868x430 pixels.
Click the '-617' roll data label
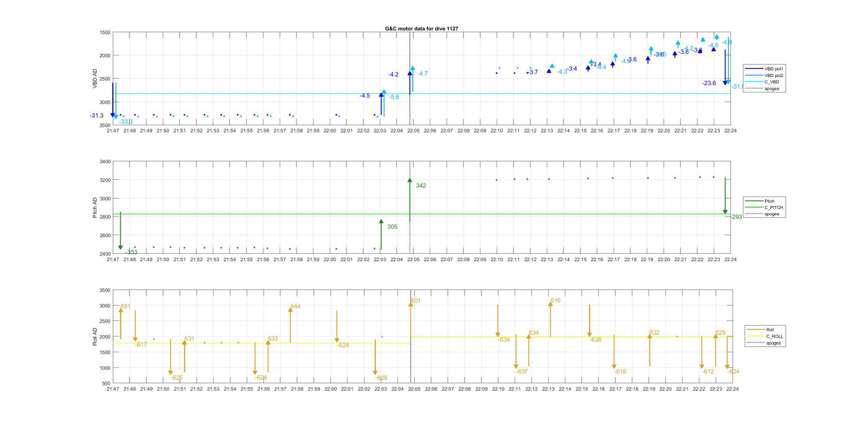(141, 344)
